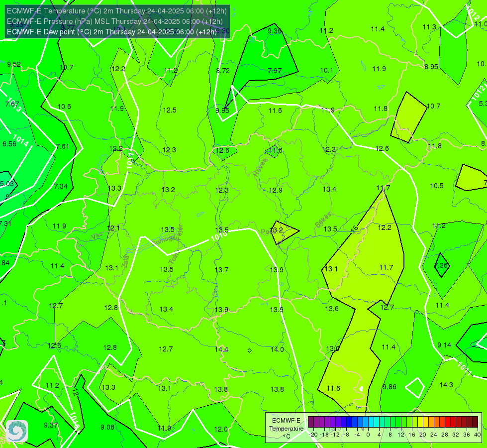Click the purple swatch above -20 label

pos(311,422)
